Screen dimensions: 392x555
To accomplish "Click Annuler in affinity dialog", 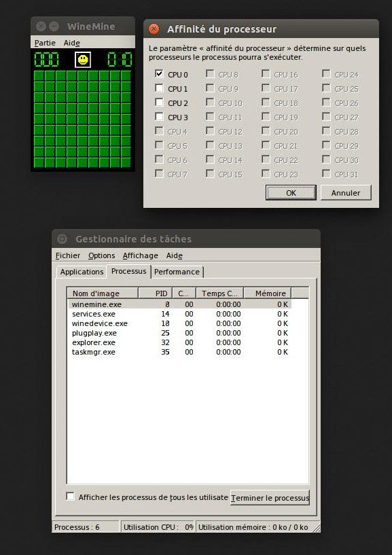I will pyautogui.click(x=346, y=193).
